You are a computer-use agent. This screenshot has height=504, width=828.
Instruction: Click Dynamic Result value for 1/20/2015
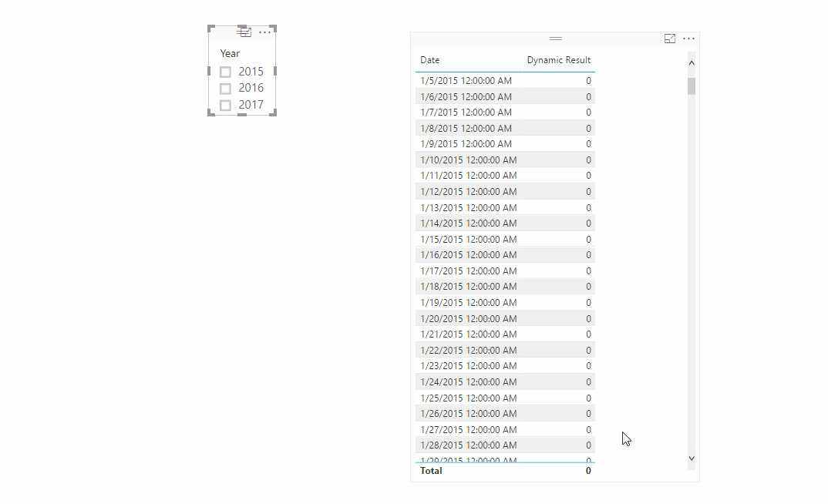coord(588,318)
